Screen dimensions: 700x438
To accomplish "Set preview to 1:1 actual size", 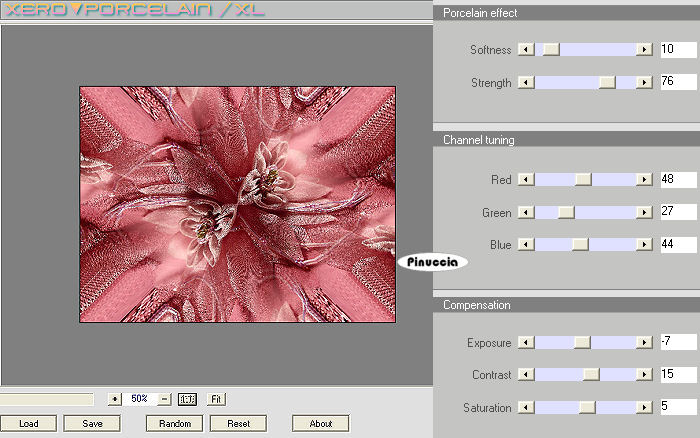I will click(x=188, y=399).
